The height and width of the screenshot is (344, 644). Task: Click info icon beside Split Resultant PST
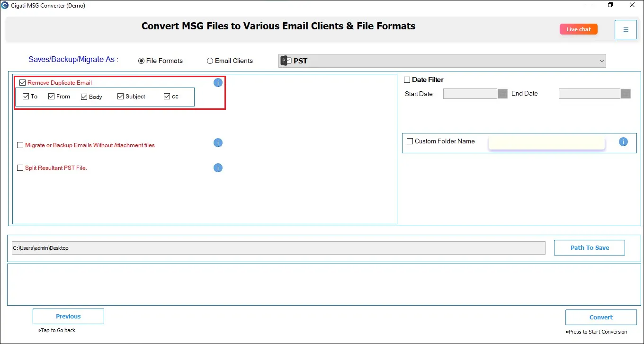(x=218, y=168)
